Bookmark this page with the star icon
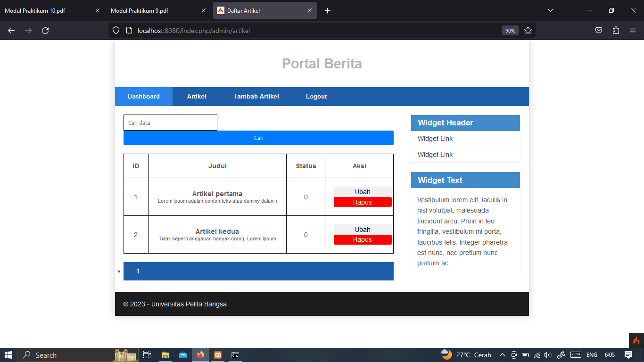The height and width of the screenshot is (362, 644). pyautogui.click(x=528, y=30)
